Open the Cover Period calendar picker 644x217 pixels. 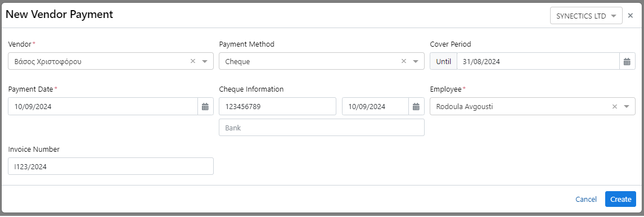coord(627,61)
